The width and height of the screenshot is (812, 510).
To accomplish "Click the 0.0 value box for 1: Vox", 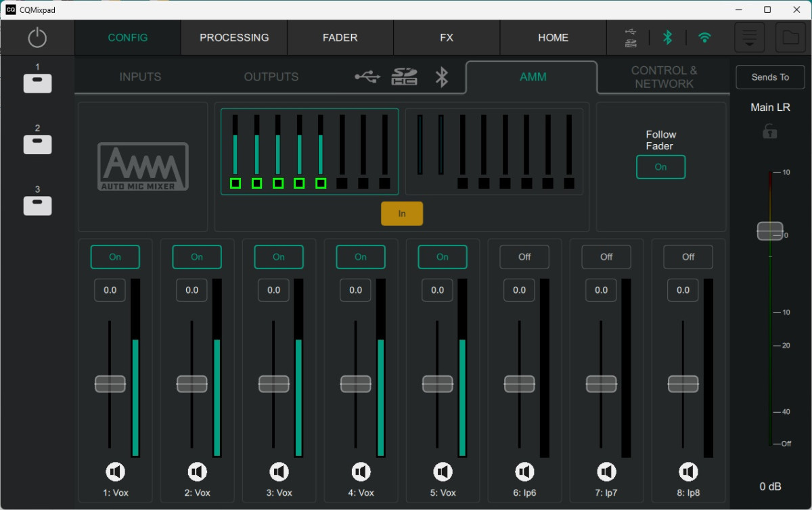I will click(x=110, y=290).
